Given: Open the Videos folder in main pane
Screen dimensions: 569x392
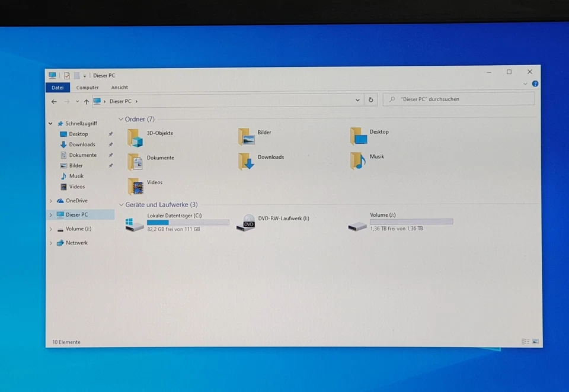Looking at the screenshot, I should [135, 187].
